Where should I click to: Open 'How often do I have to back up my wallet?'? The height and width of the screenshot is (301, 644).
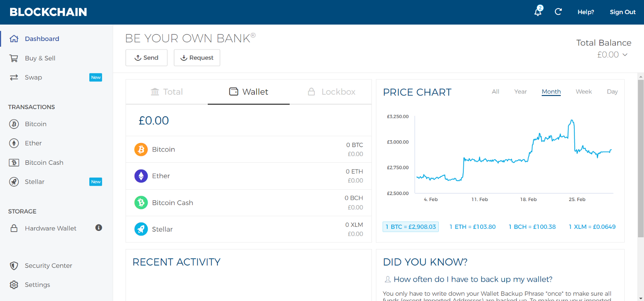(x=473, y=279)
